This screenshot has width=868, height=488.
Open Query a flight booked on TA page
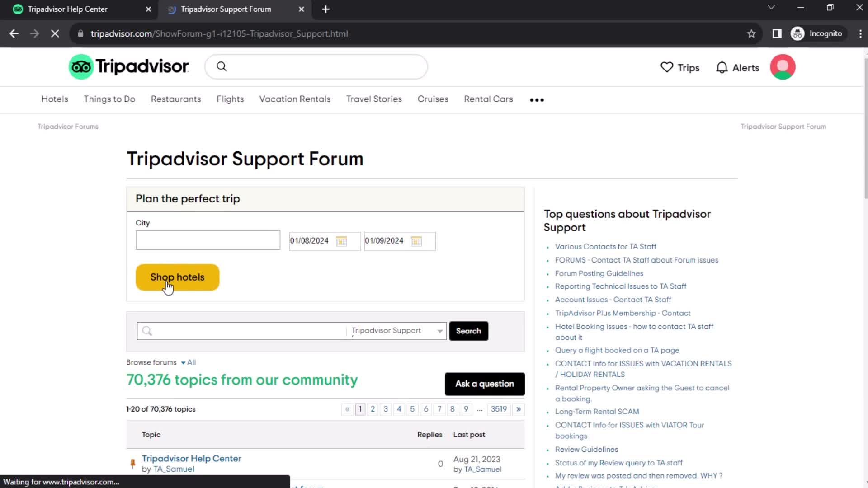617,350
